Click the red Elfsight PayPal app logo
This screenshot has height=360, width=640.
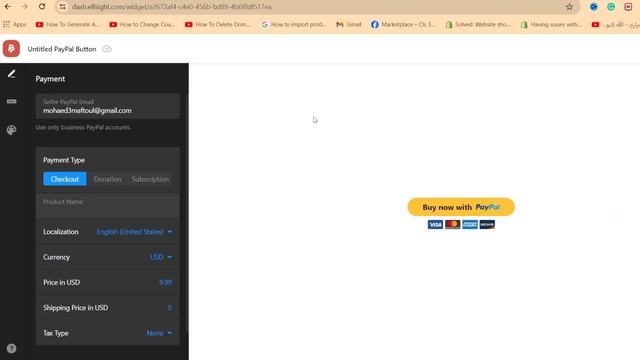point(11,49)
